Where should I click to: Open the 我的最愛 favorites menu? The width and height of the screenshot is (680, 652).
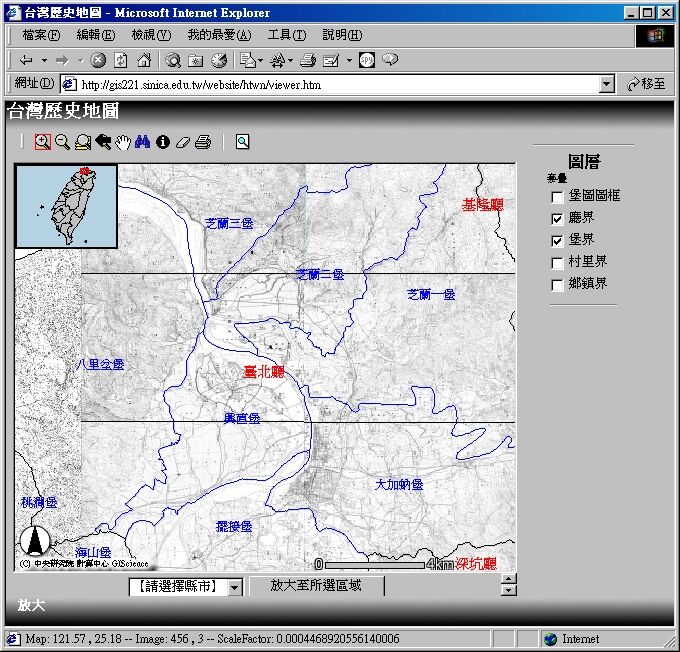coord(219,35)
